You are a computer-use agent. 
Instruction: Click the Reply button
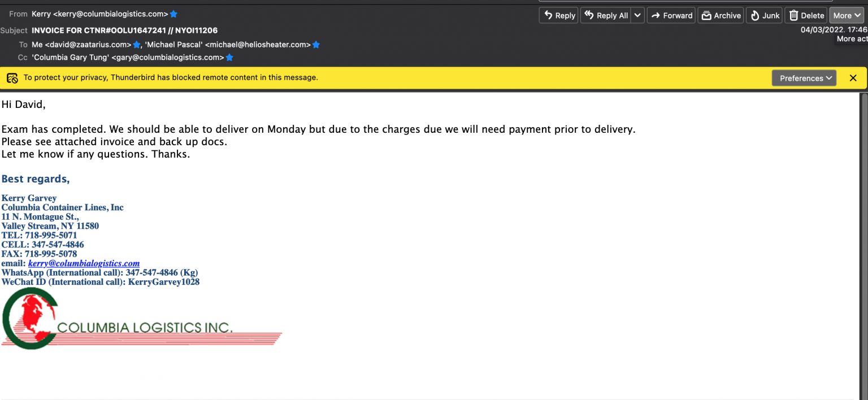tap(559, 16)
